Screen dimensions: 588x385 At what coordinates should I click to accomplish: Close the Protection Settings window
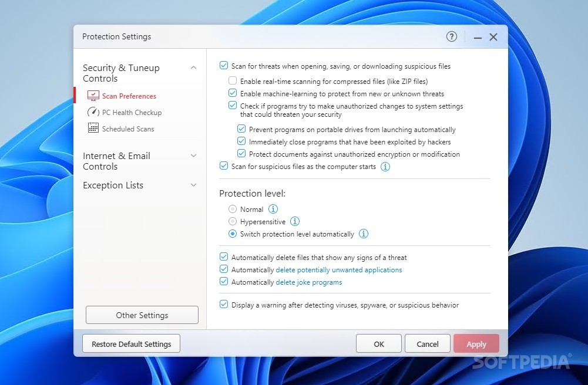493,37
